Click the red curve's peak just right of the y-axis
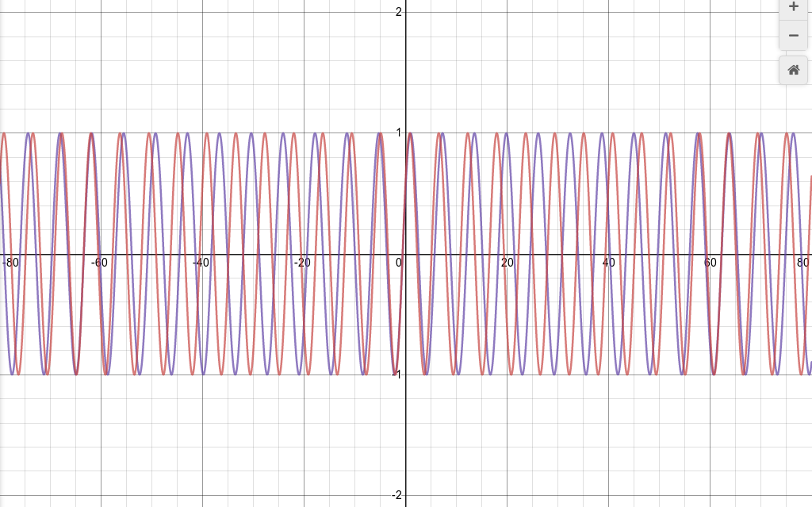 coord(410,133)
